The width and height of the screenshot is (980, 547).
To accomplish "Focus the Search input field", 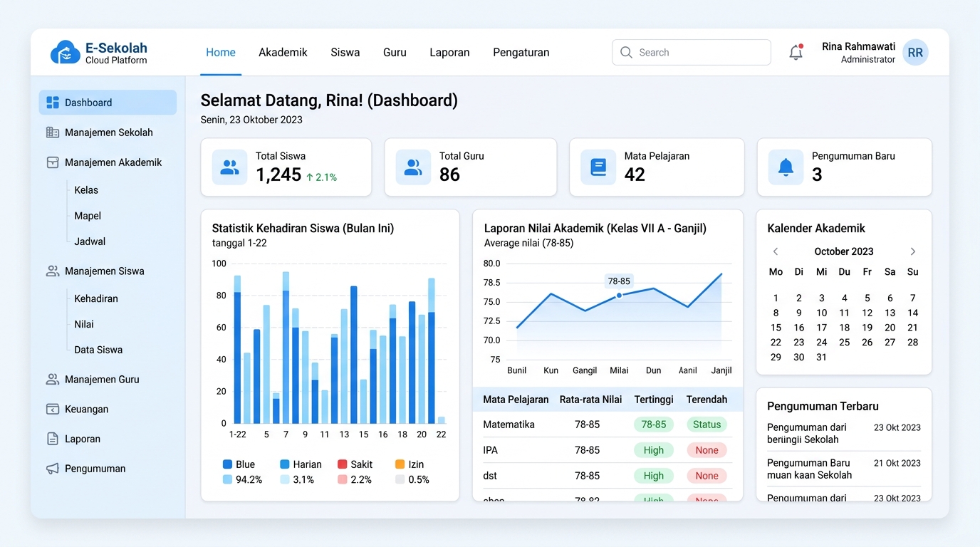I will [692, 53].
